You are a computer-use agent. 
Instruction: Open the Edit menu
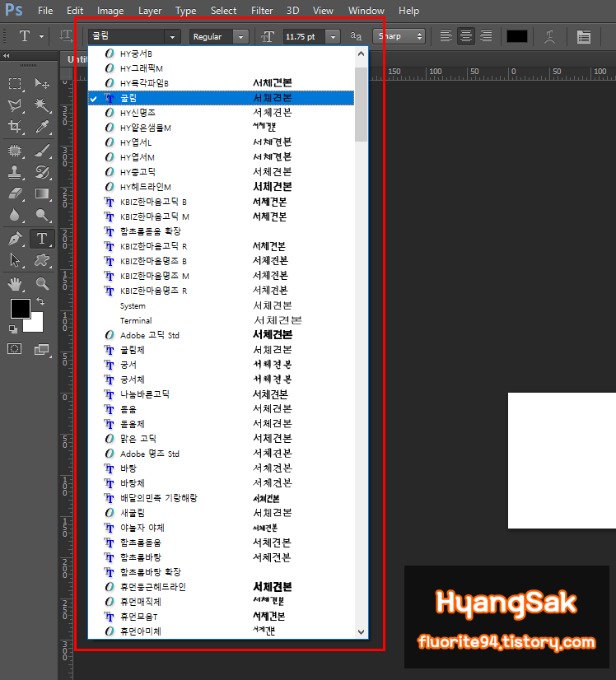click(75, 11)
